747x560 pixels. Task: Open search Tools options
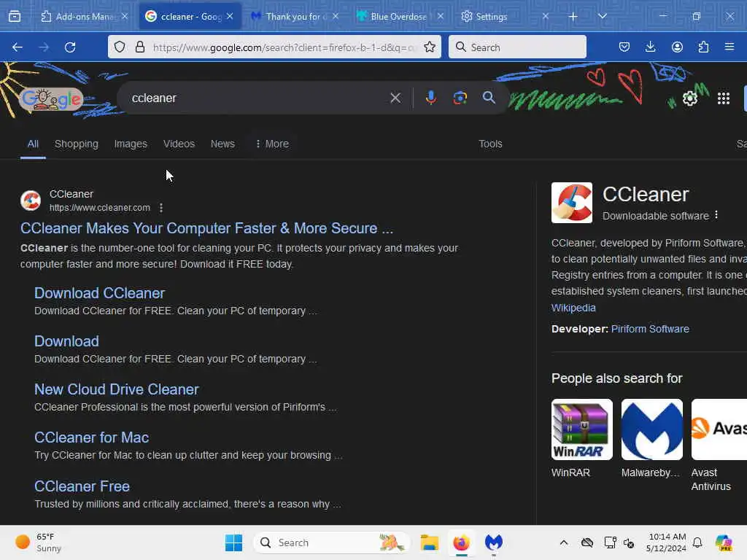click(490, 144)
